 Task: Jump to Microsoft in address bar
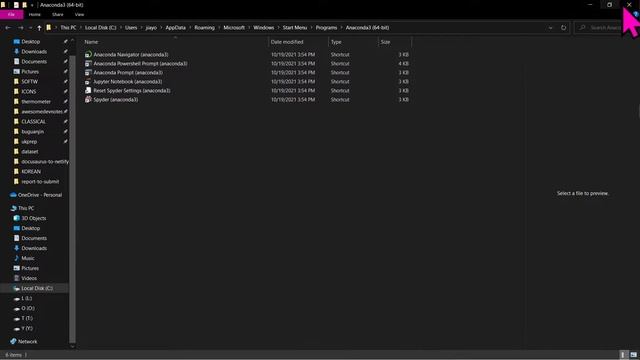pyautogui.click(x=234, y=28)
